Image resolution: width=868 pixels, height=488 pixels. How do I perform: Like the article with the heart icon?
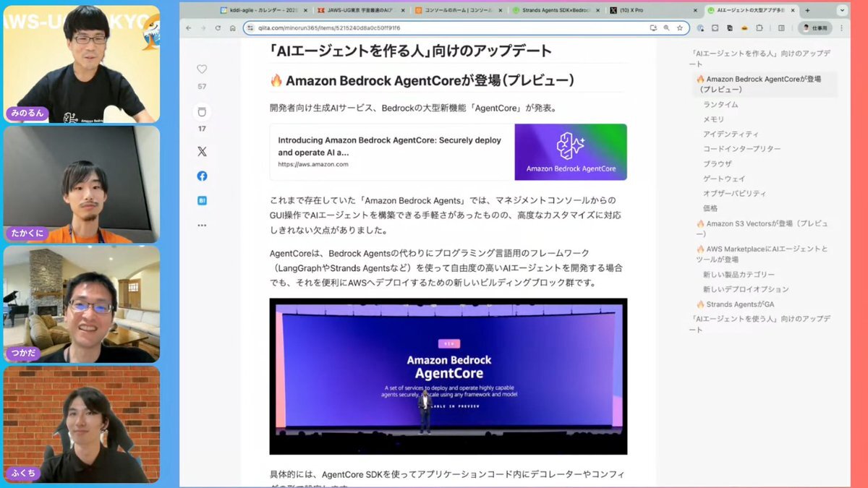[x=202, y=69]
